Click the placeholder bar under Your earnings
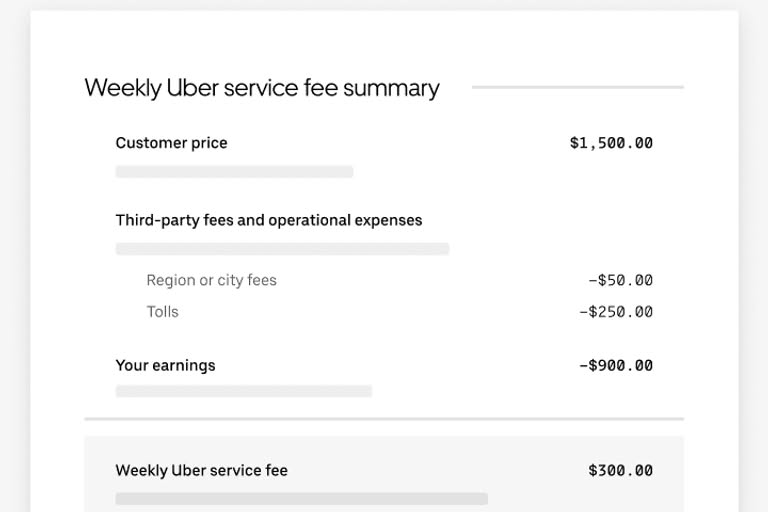Viewport: 768px width, 512px height. coord(243,391)
